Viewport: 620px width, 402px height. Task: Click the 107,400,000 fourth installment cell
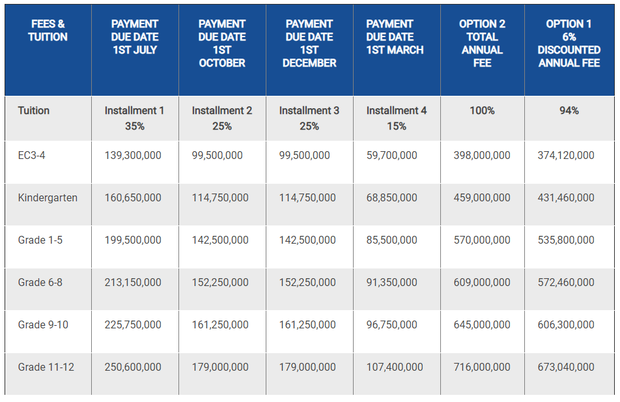point(397,367)
